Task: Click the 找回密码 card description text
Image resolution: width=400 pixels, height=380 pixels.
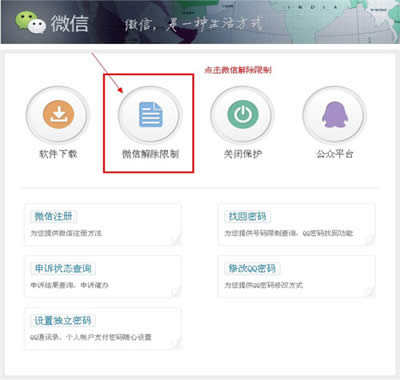Action: 288,233
